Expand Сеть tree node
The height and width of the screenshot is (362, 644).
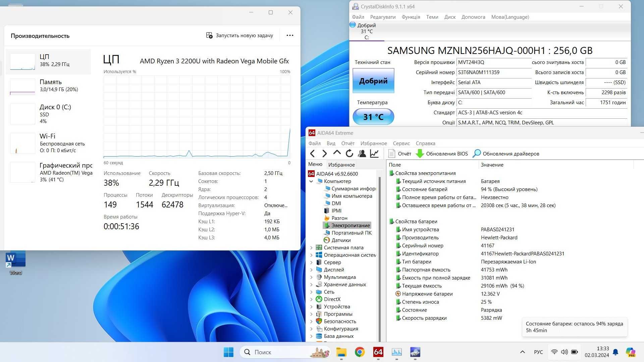click(x=311, y=292)
